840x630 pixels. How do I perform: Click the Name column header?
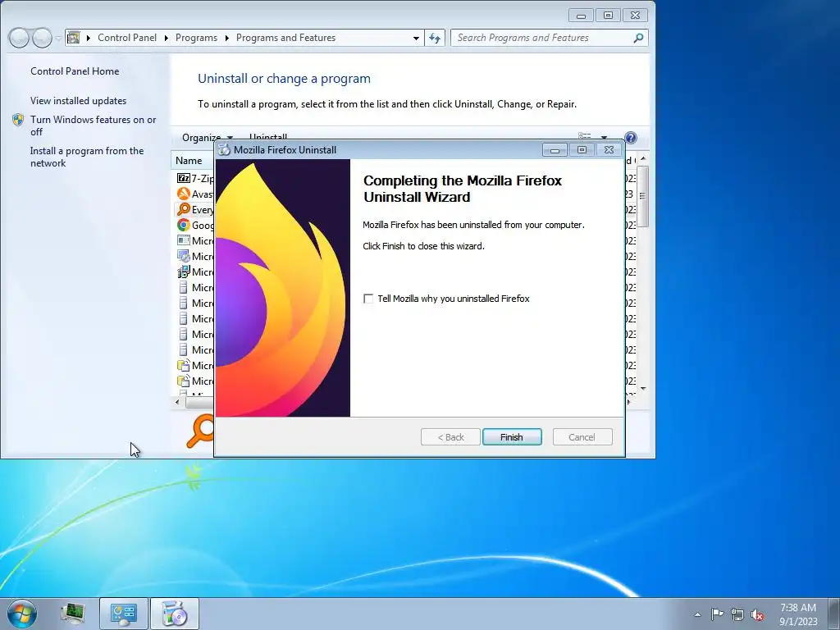pyautogui.click(x=189, y=161)
